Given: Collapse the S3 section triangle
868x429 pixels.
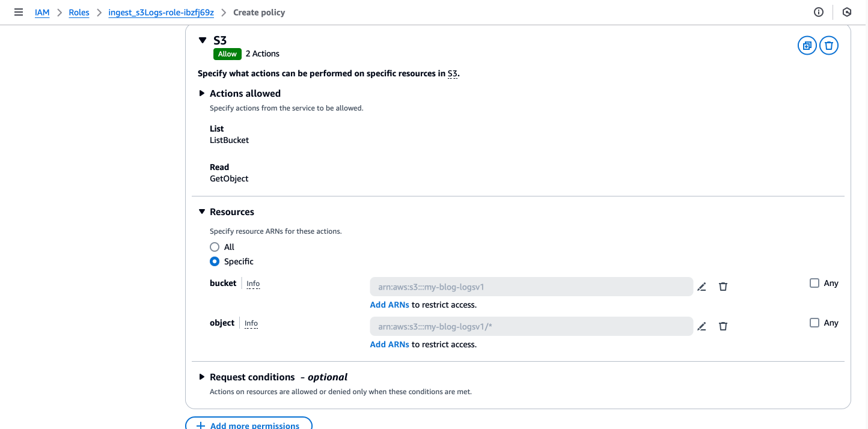Looking at the screenshot, I should pos(203,40).
